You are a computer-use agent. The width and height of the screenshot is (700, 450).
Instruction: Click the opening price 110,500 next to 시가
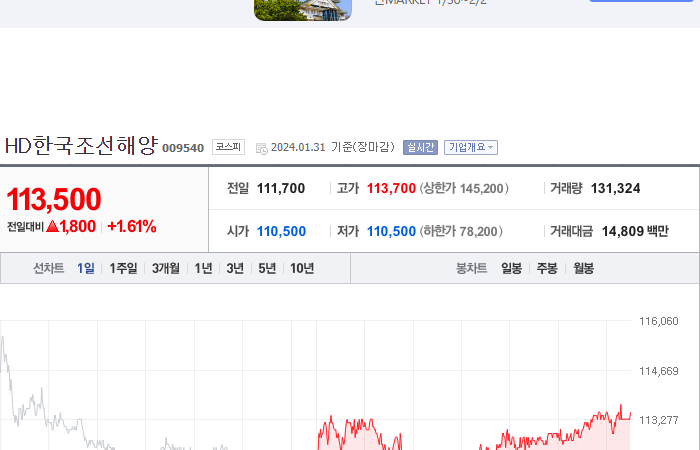pyautogui.click(x=281, y=231)
